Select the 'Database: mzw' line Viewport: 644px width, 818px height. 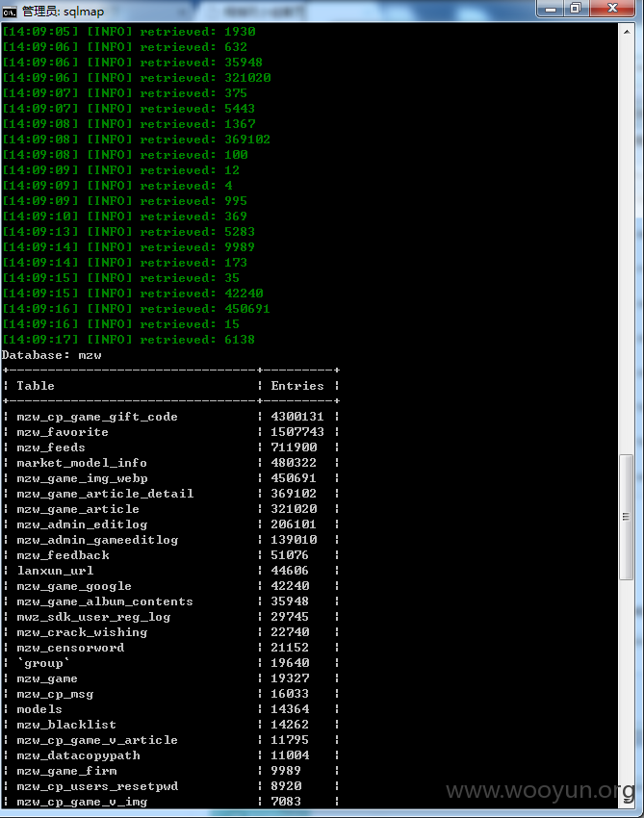(x=52, y=355)
